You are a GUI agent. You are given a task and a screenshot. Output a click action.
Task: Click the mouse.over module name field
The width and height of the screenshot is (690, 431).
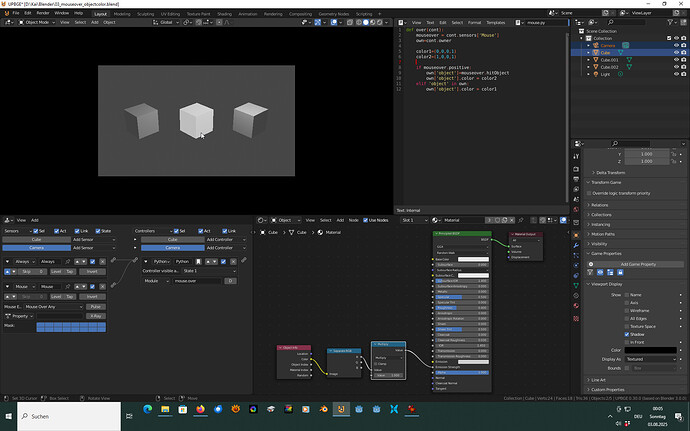click(197, 281)
